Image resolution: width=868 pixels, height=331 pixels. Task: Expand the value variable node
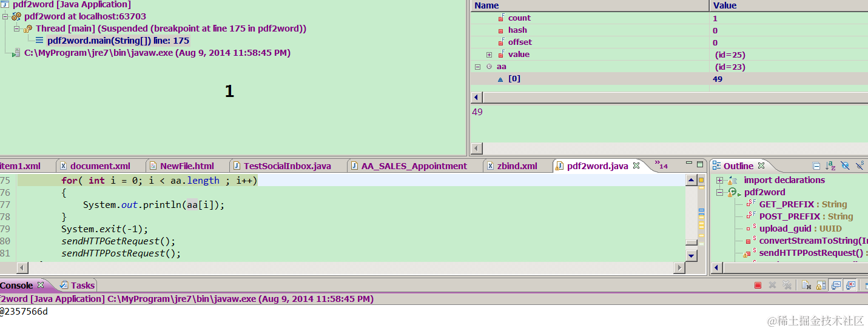489,55
